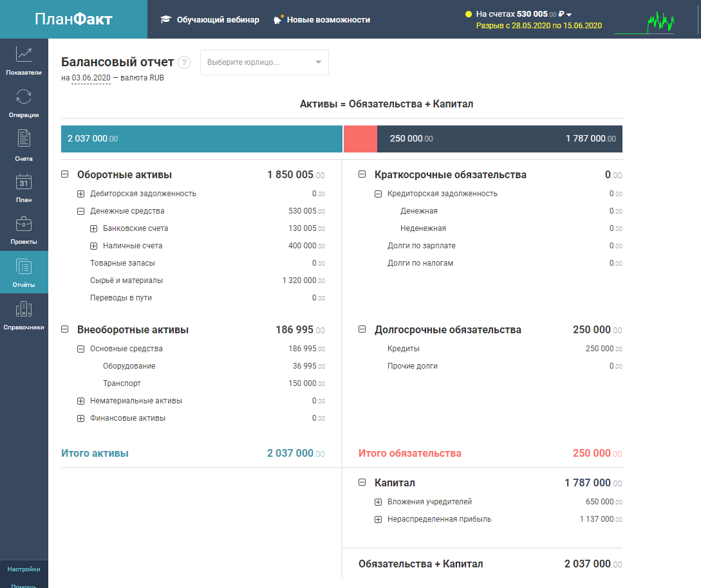Collapse Оборотные активы section
701x588 pixels.
65,174
